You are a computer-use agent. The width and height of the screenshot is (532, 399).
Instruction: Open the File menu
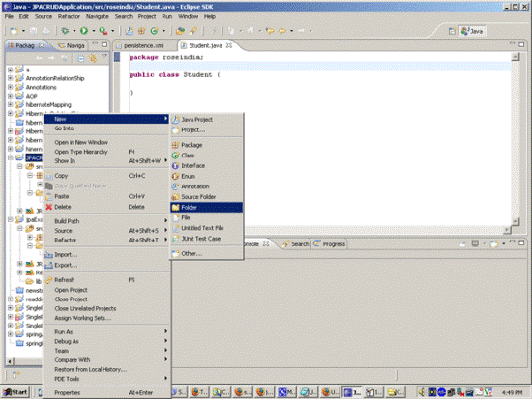point(9,16)
